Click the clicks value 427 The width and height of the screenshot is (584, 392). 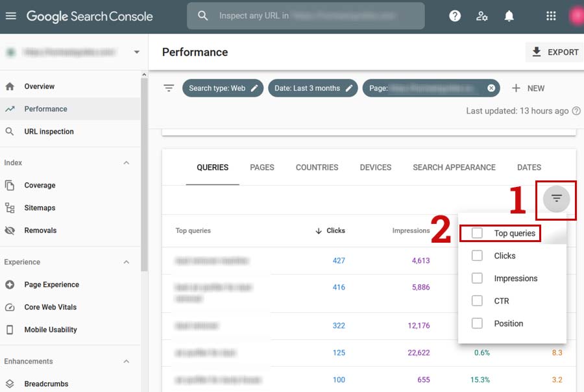click(x=339, y=261)
